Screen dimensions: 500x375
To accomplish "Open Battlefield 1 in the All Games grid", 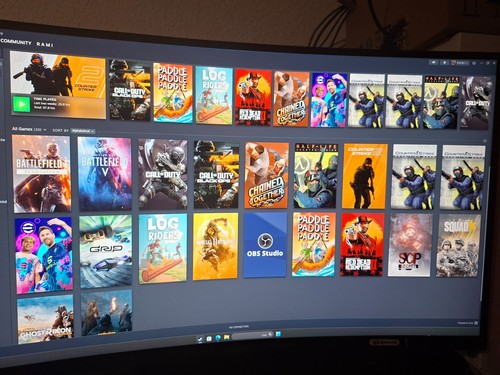I will tap(42, 174).
